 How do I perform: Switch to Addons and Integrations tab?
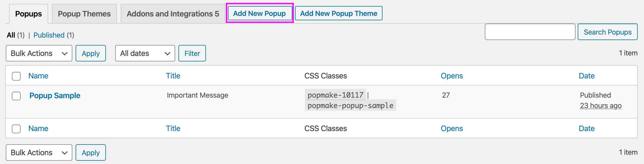(173, 14)
